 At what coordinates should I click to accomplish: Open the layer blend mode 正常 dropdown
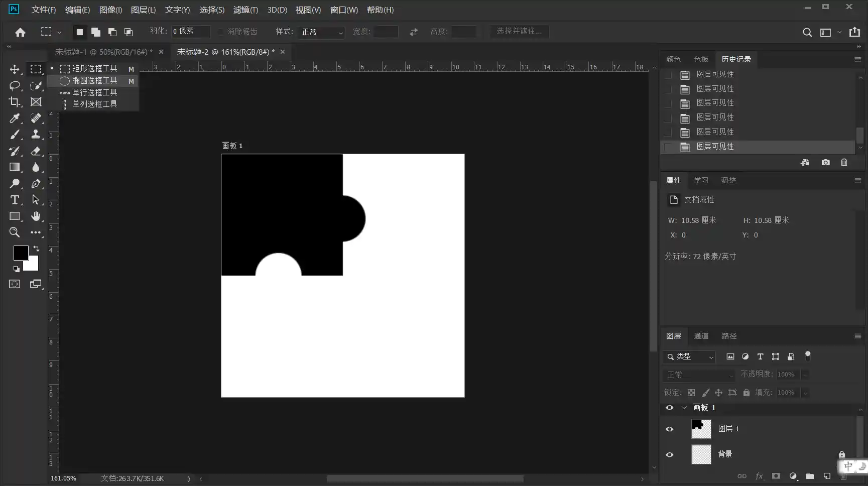coord(700,375)
